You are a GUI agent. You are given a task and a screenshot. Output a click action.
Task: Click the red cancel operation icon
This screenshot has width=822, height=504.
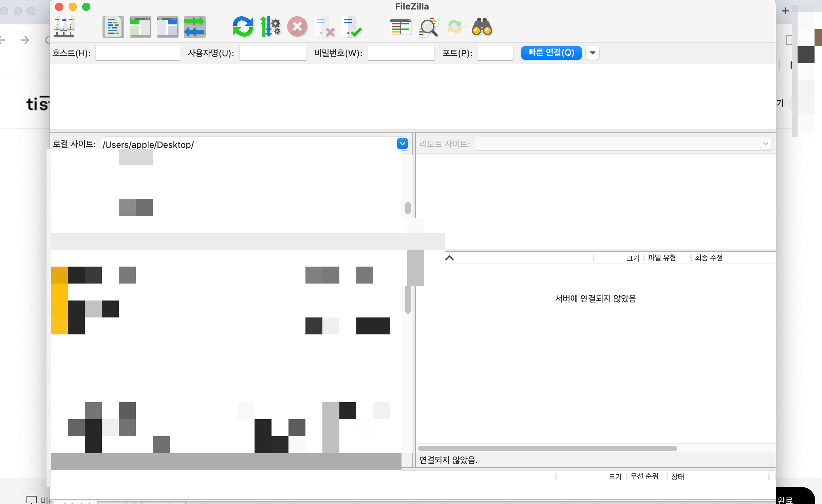pos(297,26)
